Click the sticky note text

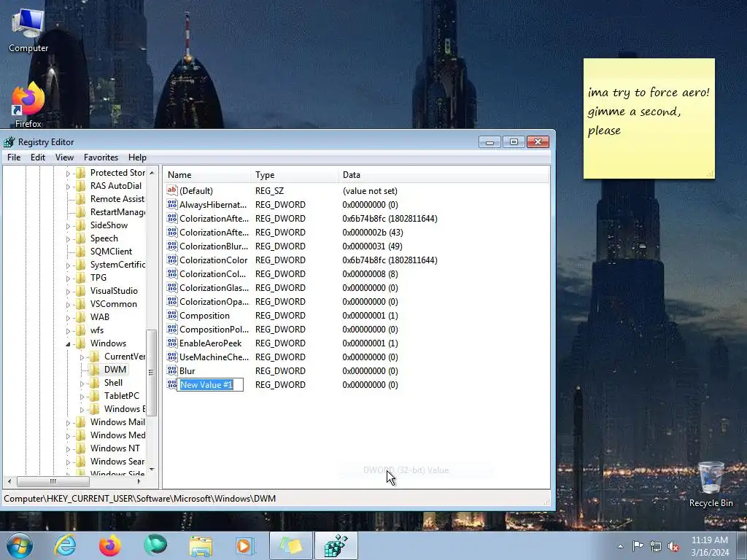[648, 111]
